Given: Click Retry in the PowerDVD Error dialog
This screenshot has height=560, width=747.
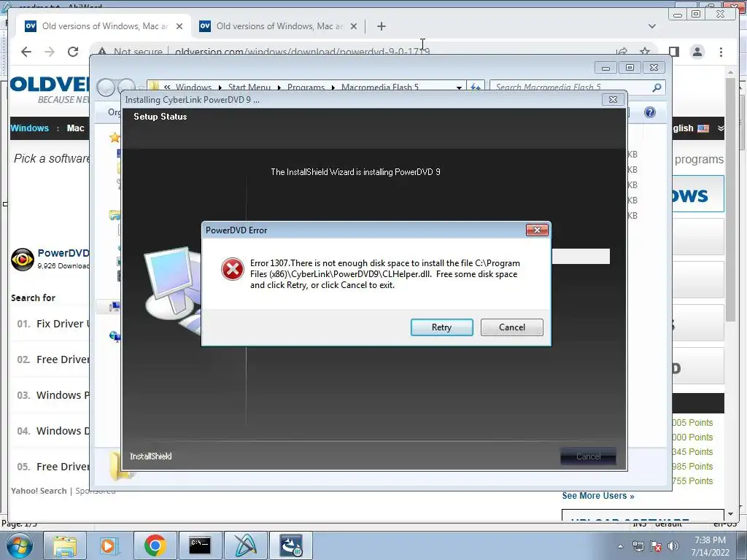Looking at the screenshot, I should coord(441,327).
